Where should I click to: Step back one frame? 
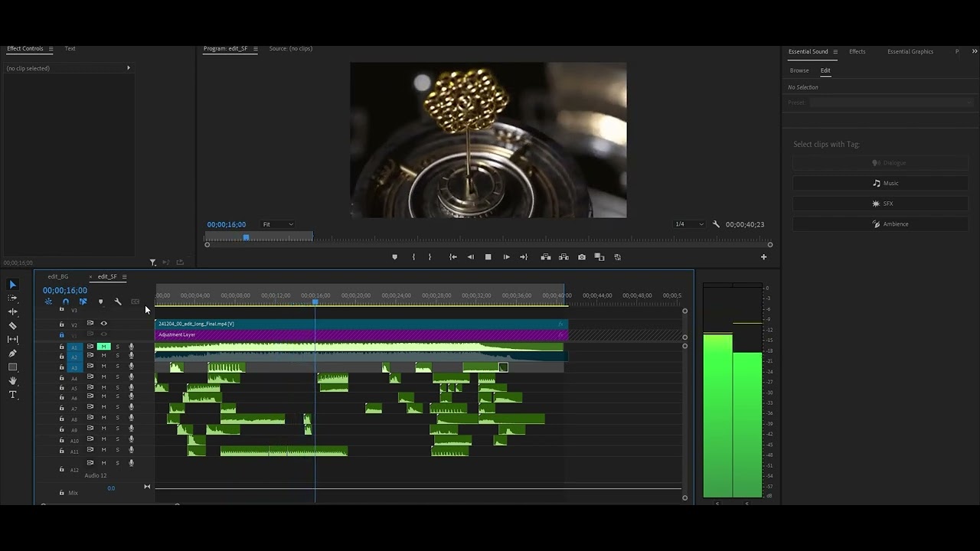click(471, 257)
